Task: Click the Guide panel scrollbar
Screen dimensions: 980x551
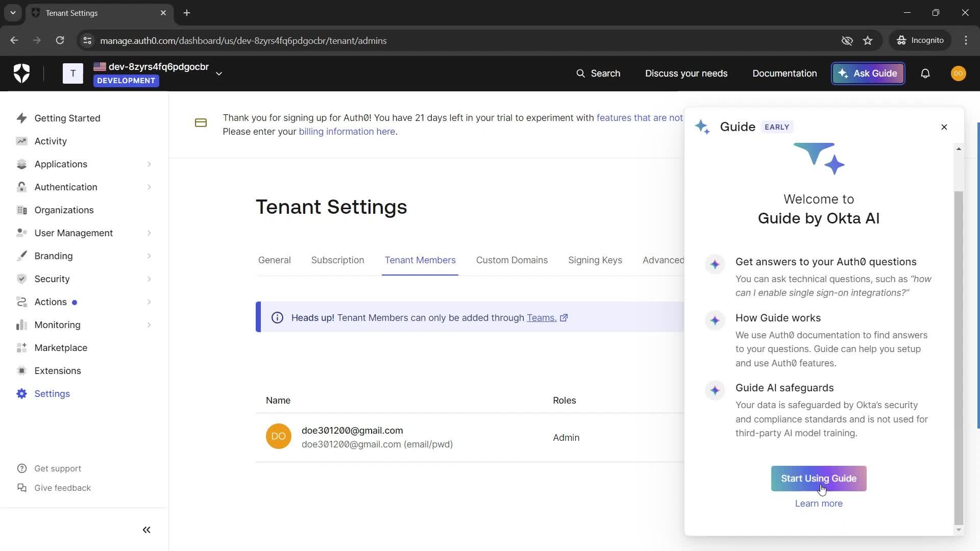Action: point(958,357)
